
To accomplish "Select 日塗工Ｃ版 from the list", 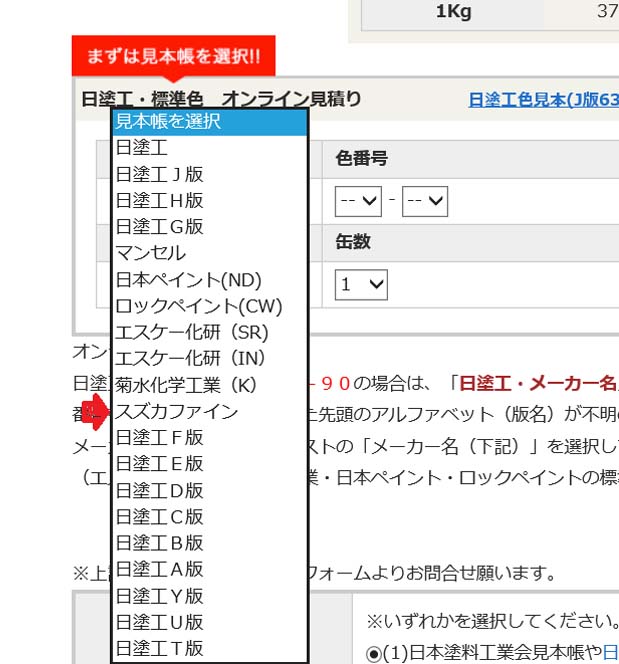I will click(210, 517).
